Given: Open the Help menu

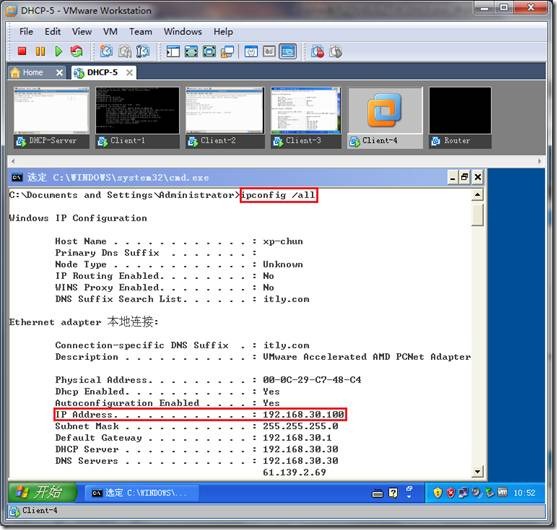Looking at the screenshot, I should coord(223,32).
